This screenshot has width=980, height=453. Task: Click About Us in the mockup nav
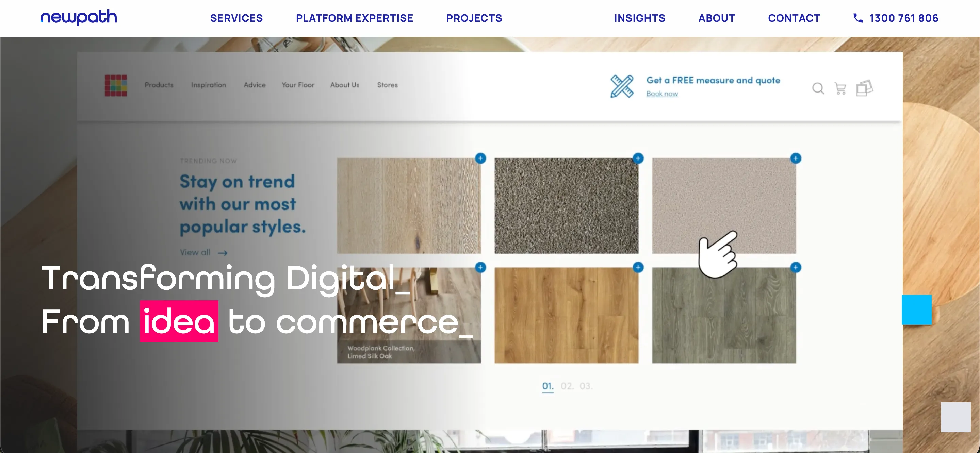click(345, 85)
